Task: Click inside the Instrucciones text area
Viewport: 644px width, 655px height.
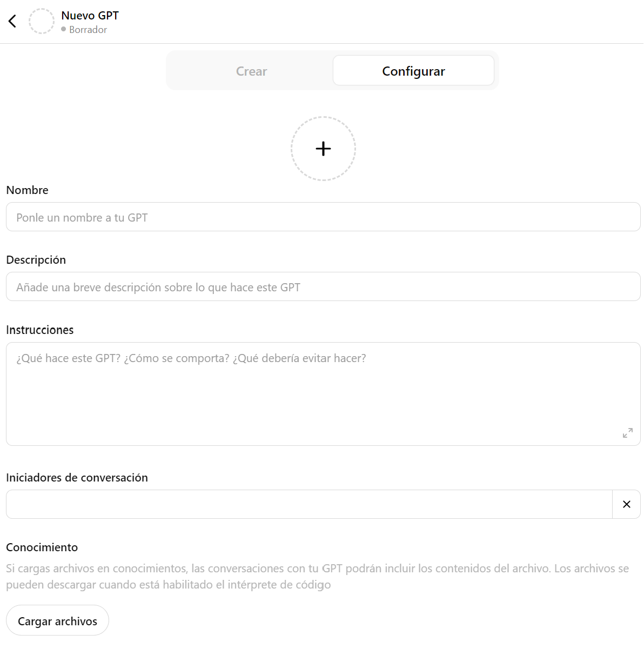Action: pyautogui.click(x=323, y=389)
